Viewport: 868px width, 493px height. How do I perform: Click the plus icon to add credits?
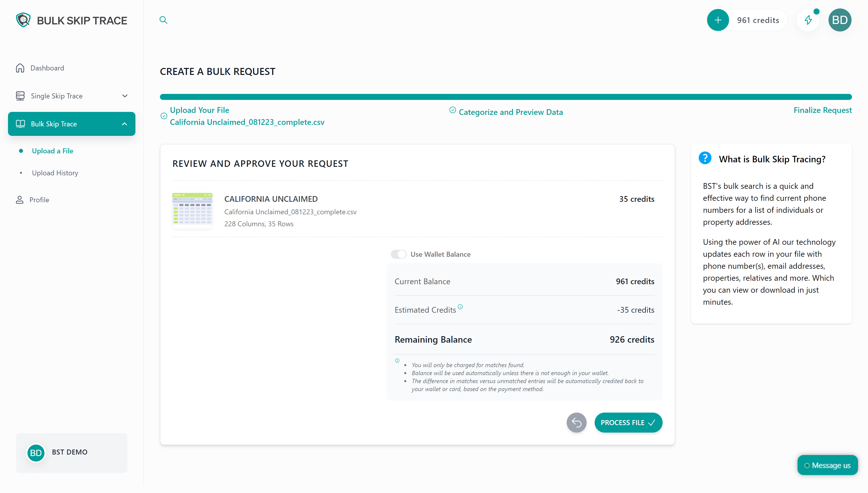click(718, 20)
